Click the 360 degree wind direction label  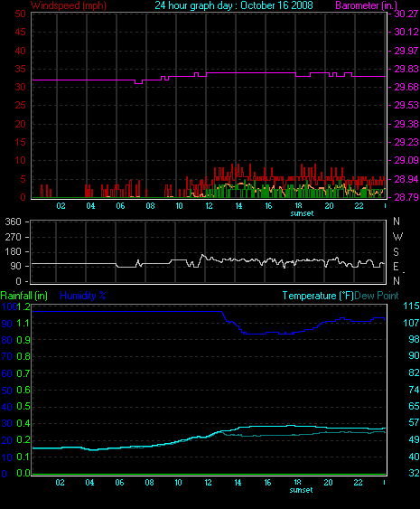(x=14, y=222)
